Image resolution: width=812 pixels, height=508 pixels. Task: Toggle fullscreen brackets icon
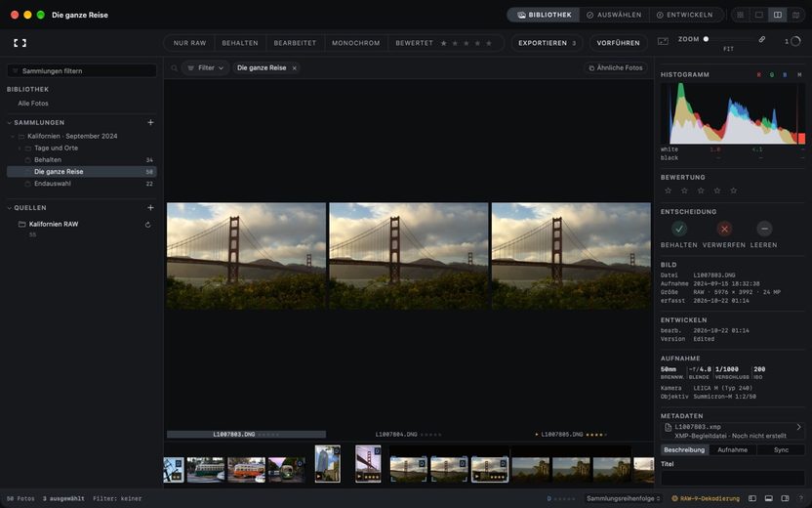(20, 43)
